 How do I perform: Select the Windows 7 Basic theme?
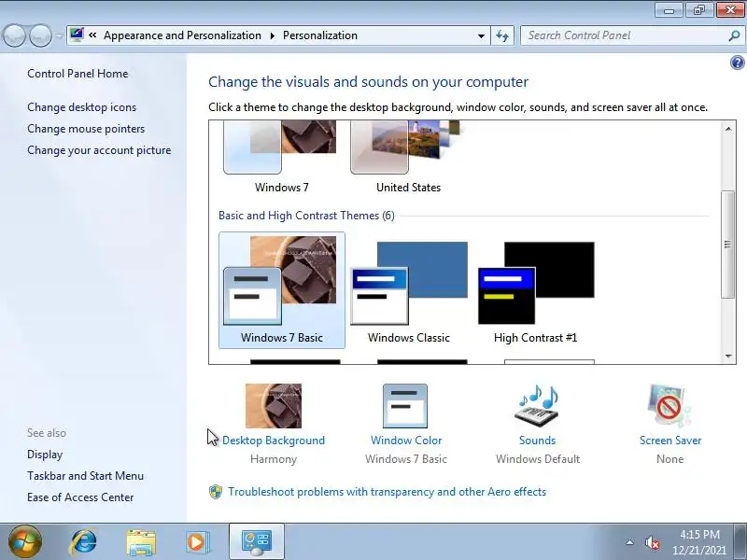pyautogui.click(x=282, y=290)
